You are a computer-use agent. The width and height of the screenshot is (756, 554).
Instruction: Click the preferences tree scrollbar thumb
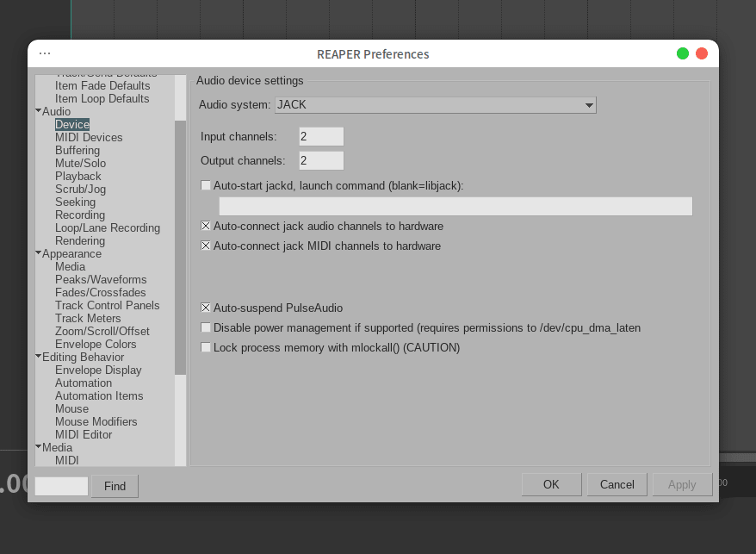pyautogui.click(x=180, y=247)
